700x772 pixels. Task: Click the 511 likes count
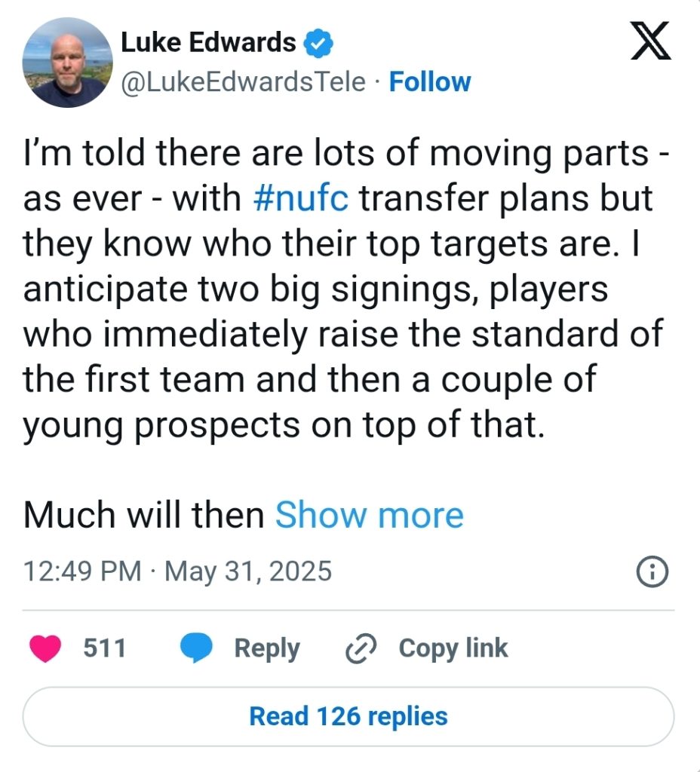(104, 648)
